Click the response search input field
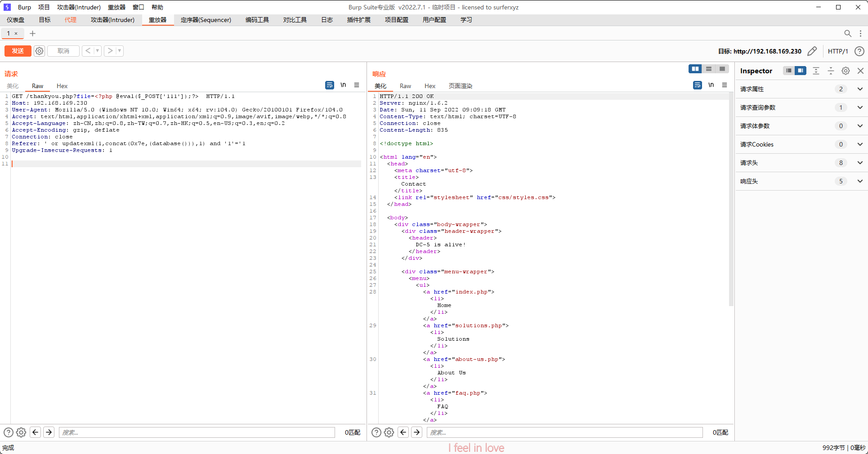 pyautogui.click(x=565, y=432)
